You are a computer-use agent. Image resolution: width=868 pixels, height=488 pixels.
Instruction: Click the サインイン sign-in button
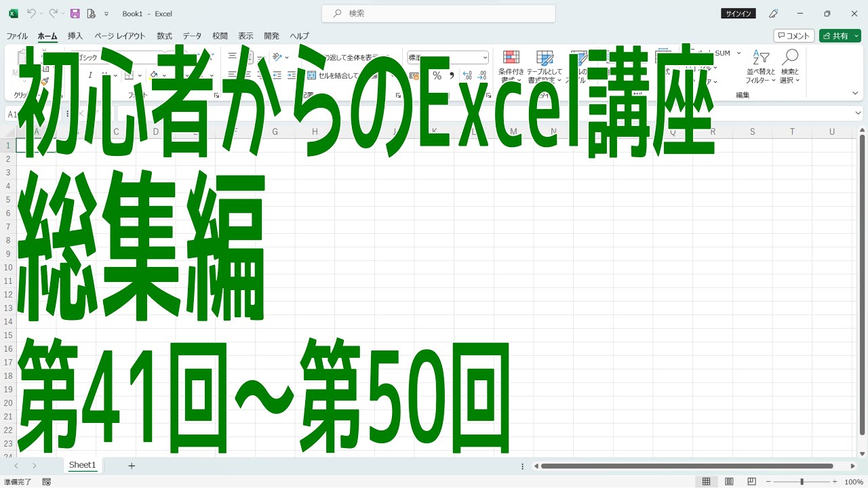coord(738,14)
